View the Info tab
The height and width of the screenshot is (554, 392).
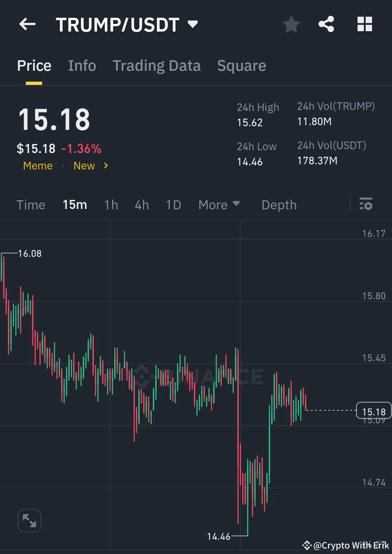(x=82, y=66)
